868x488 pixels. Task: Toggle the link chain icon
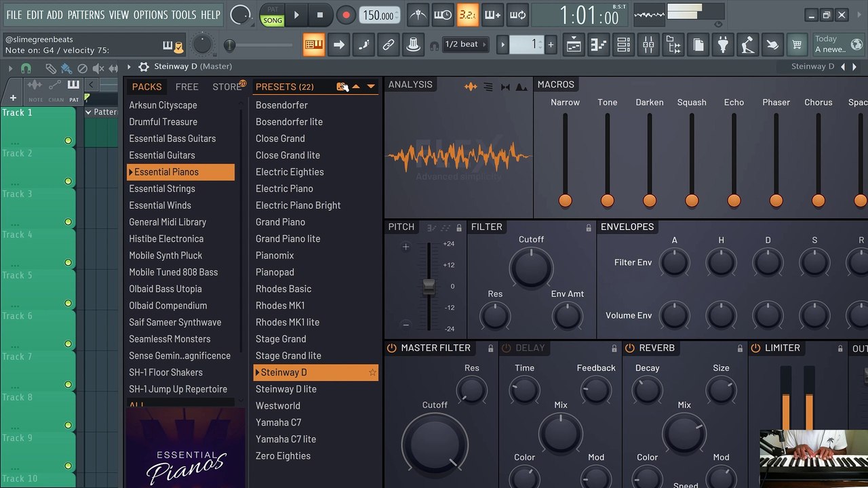tap(388, 45)
